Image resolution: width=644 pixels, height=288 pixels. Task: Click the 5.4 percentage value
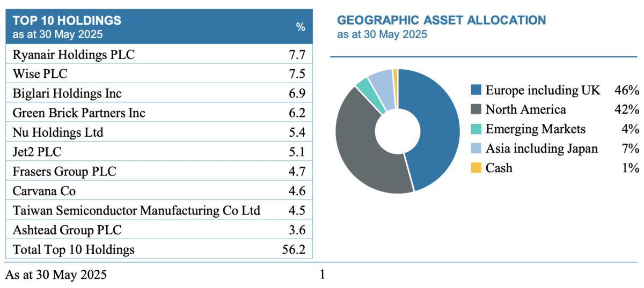tap(297, 132)
